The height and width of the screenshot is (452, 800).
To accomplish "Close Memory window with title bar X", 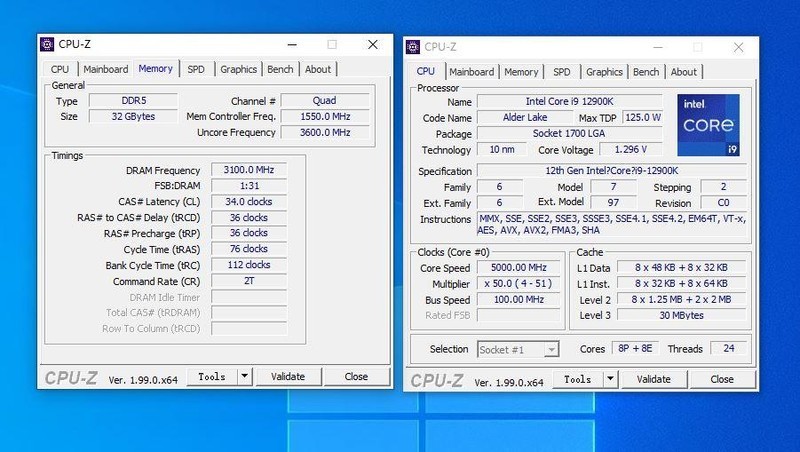I will tap(373, 44).
